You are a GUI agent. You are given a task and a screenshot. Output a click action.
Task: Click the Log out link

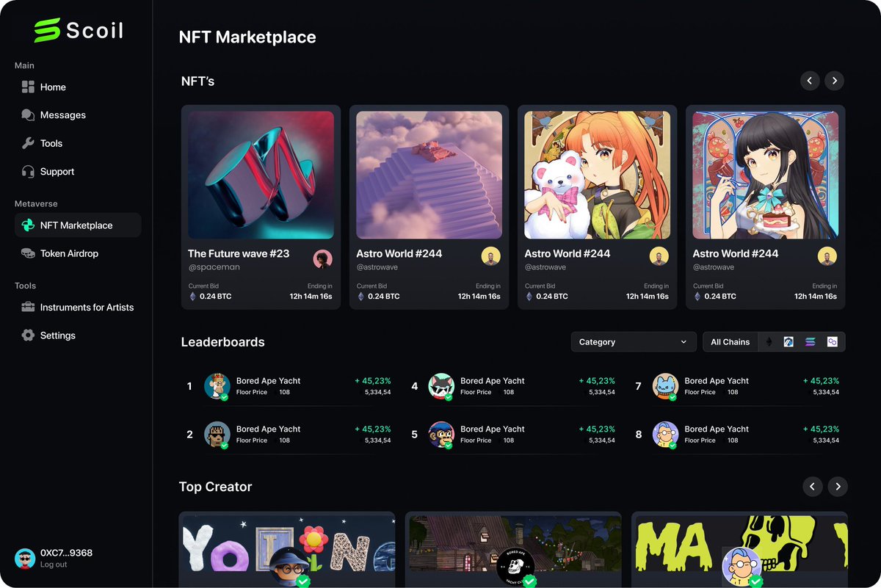click(54, 565)
